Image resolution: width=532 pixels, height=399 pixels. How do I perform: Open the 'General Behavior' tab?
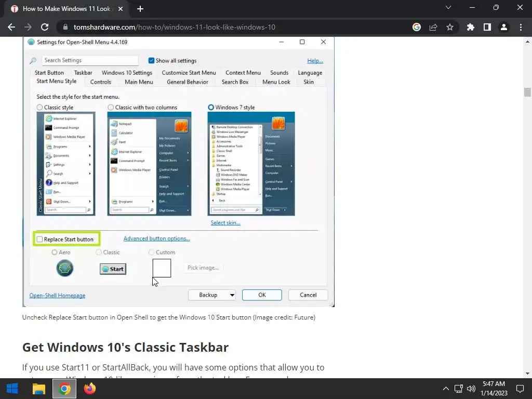[x=188, y=82]
